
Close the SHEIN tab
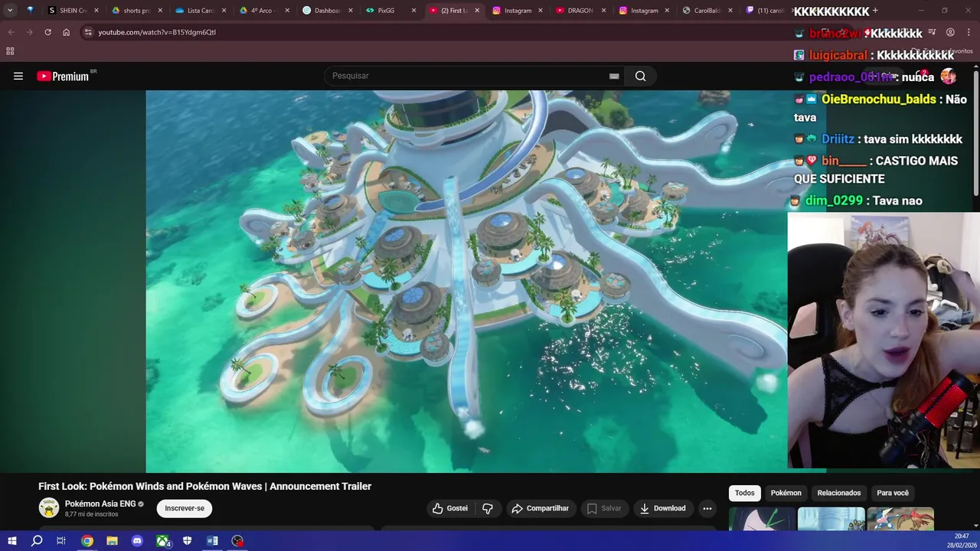[x=96, y=11]
